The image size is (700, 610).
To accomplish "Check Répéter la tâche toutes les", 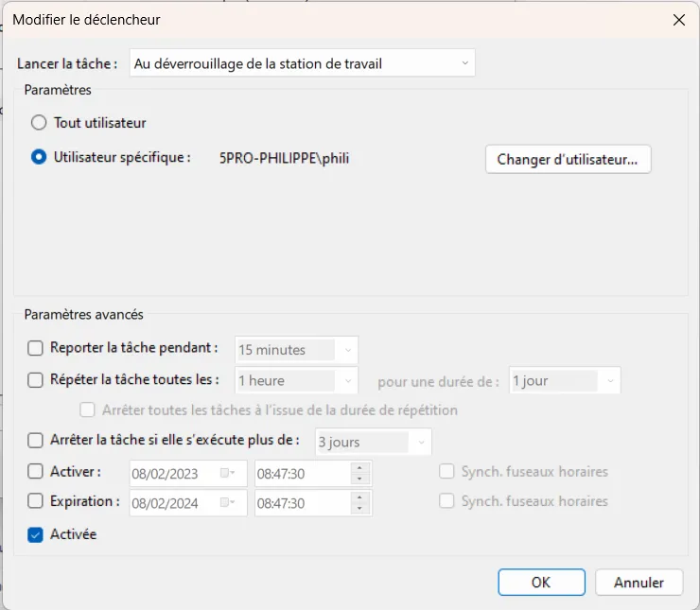I will click(35, 380).
